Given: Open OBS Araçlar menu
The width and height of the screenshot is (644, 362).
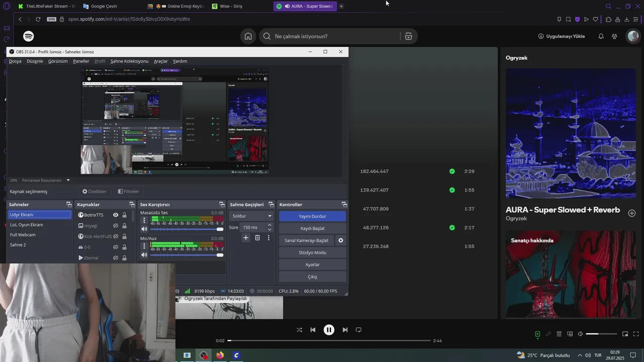Looking at the screenshot, I should click(x=160, y=61).
